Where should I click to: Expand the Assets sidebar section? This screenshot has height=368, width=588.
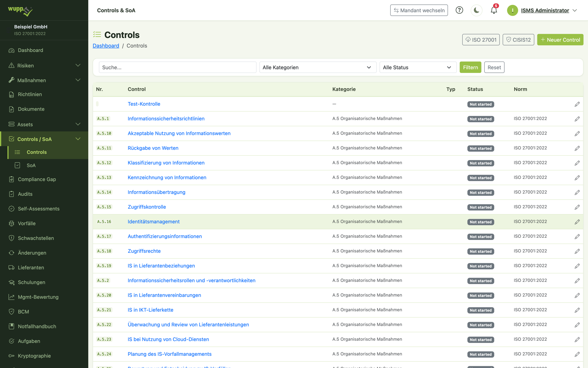(44, 124)
